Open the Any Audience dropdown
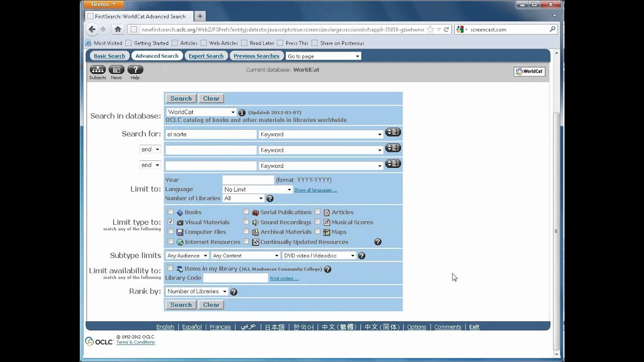The image size is (644, 362). click(187, 256)
